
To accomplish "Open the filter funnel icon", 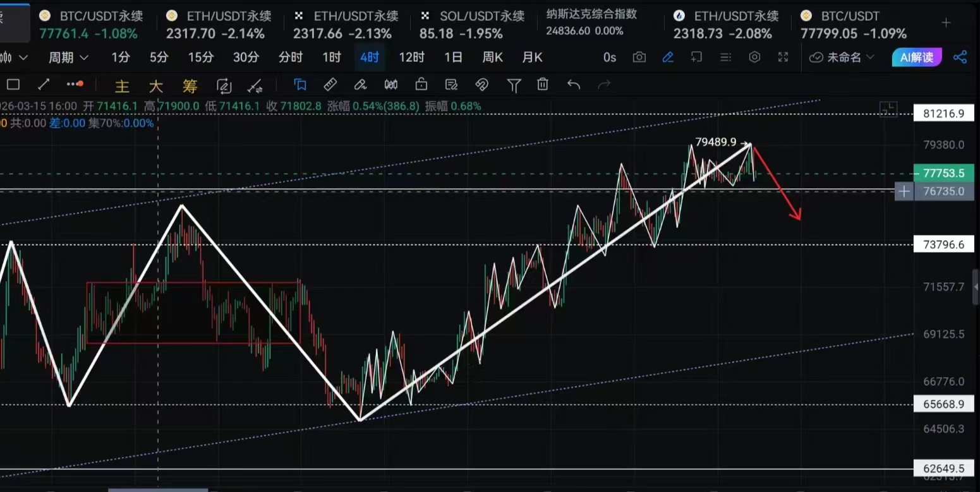I will click(x=514, y=85).
